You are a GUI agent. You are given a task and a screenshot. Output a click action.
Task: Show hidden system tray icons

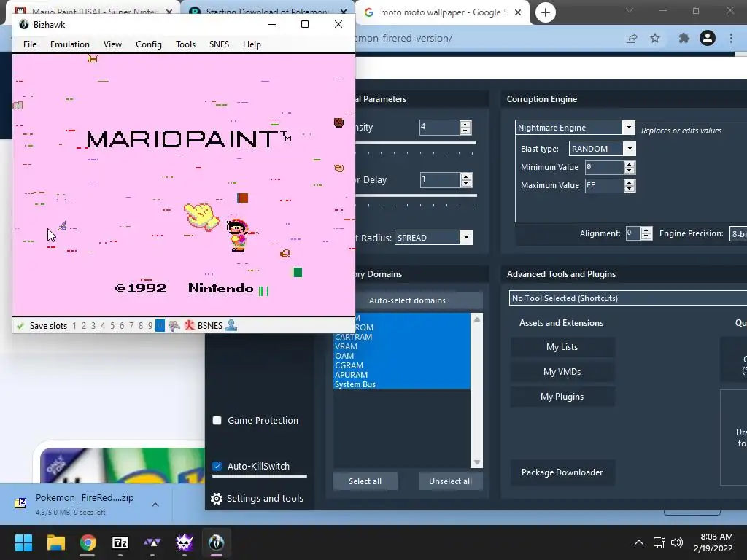[x=639, y=542]
